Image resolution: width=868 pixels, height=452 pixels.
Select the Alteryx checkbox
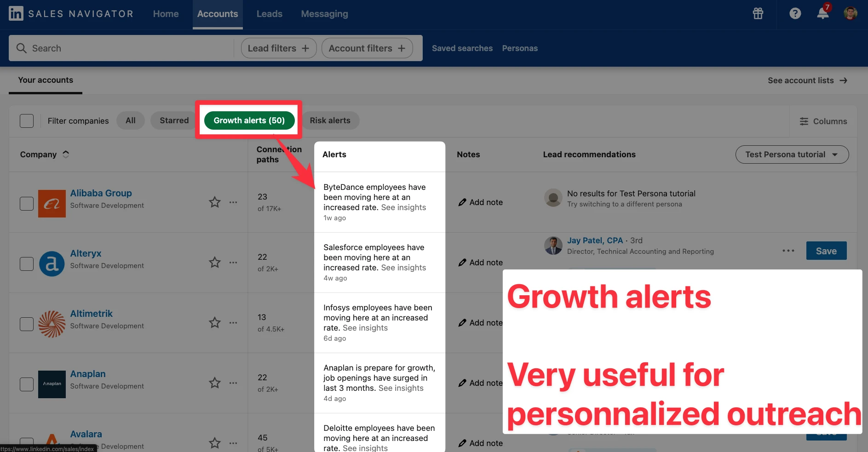[x=27, y=264]
